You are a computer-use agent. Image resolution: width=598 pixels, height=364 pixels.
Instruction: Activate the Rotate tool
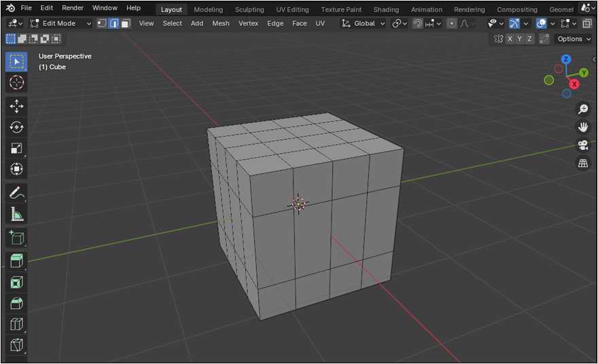pos(17,127)
